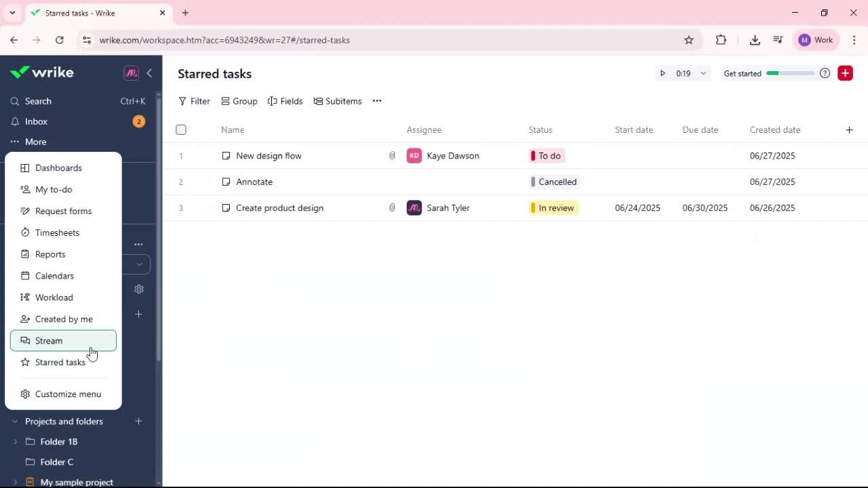Click start date 06/24/2025
Image resolution: width=868 pixels, height=488 pixels.
(637, 208)
